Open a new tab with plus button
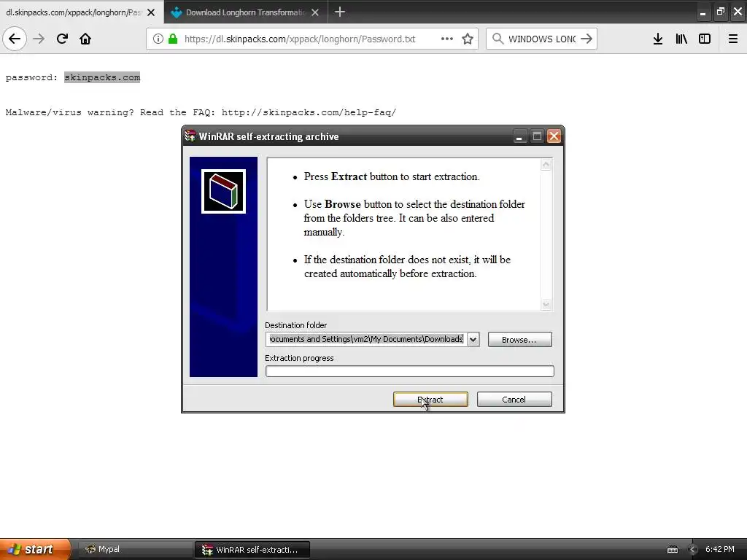 [340, 12]
